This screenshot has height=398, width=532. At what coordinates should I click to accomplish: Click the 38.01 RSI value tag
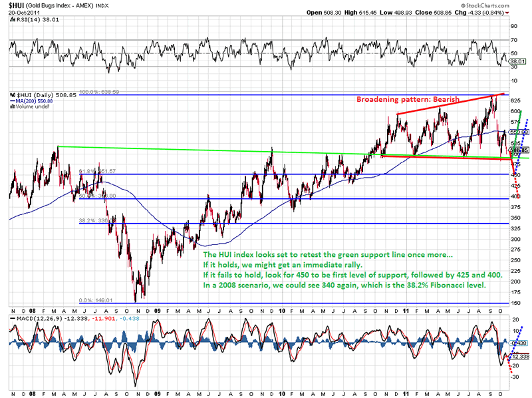coord(518,61)
